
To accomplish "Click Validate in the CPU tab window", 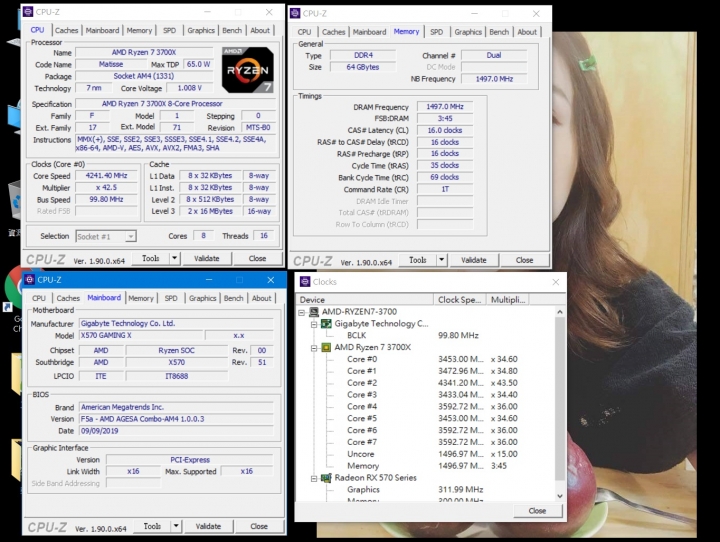I will (207, 259).
